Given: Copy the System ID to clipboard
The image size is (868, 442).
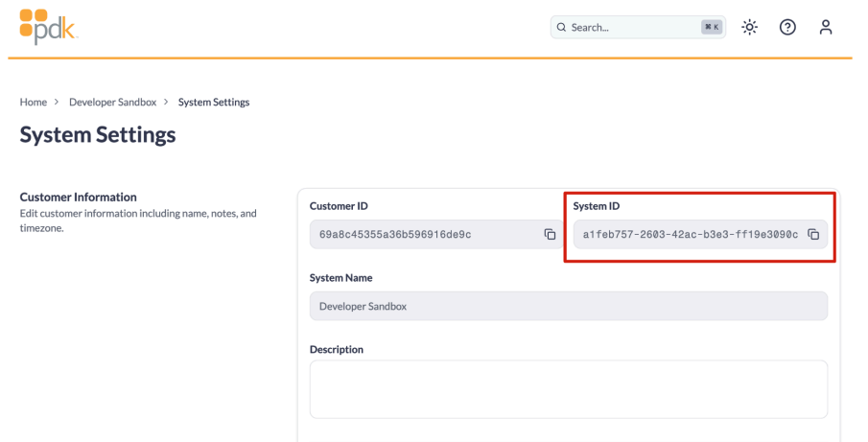Looking at the screenshot, I should coord(813,235).
